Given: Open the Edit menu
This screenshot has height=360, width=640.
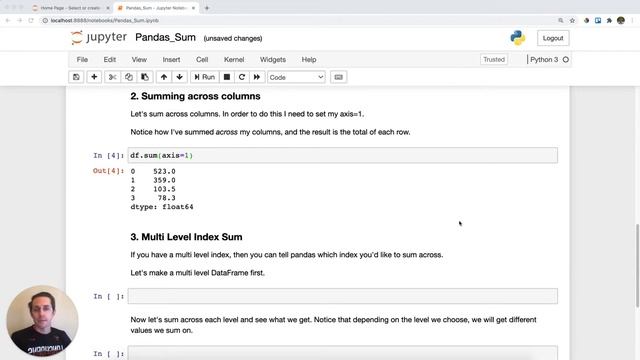Looking at the screenshot, I should [109, 60].
